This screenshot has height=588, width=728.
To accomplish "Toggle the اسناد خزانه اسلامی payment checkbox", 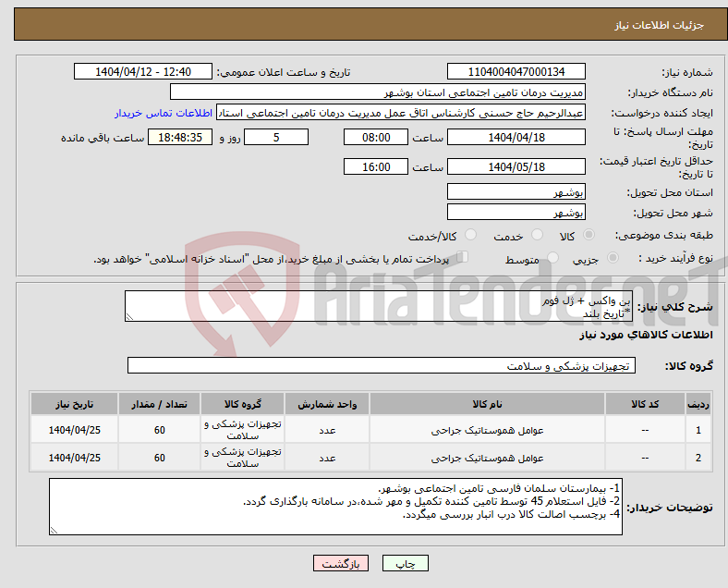I will click(463, 257).
